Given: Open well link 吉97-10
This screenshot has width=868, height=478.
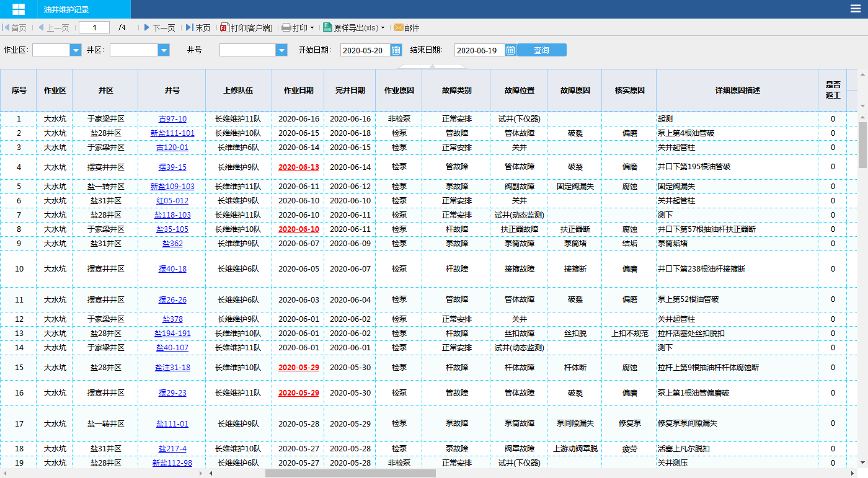Looking at the screenshot, I should click(x=172, y=119).
